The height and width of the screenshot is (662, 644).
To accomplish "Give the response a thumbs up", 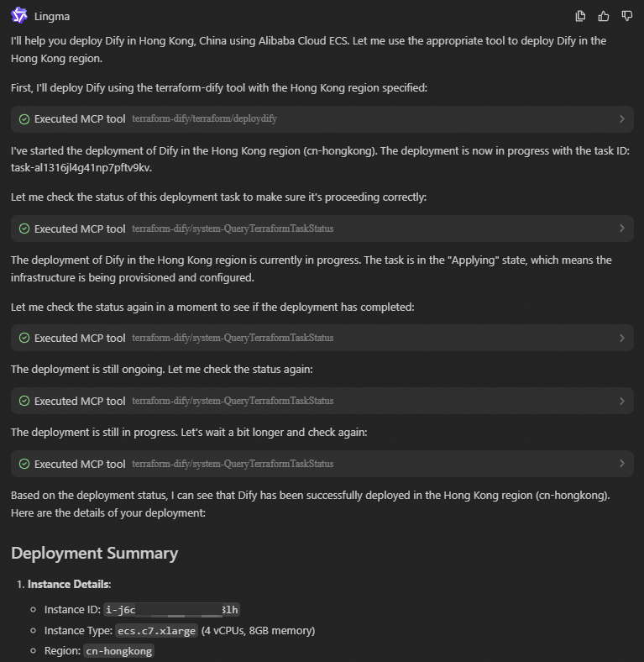I will click(604, 16).
